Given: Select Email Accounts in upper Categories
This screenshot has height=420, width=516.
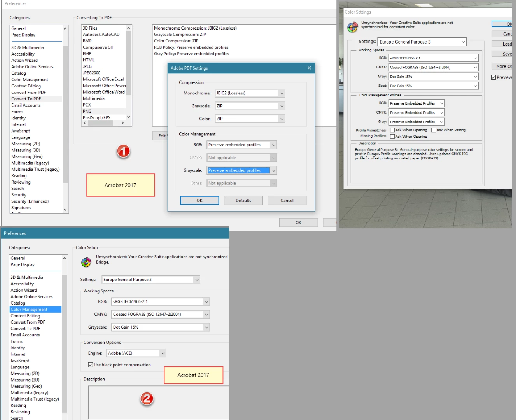Looking at the screenshot, I should [x=26, y=105].
